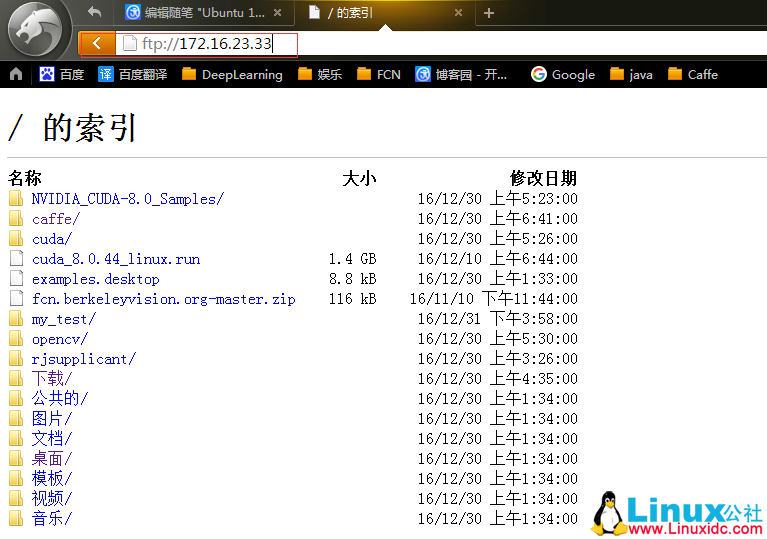Open the 视频/ directory link
This screenshot has height=539, width=767.
[x=52, y=498]
